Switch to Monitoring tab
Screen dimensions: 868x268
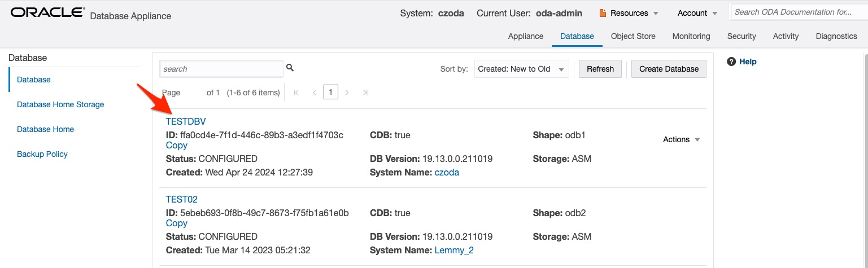coord(691,36)
